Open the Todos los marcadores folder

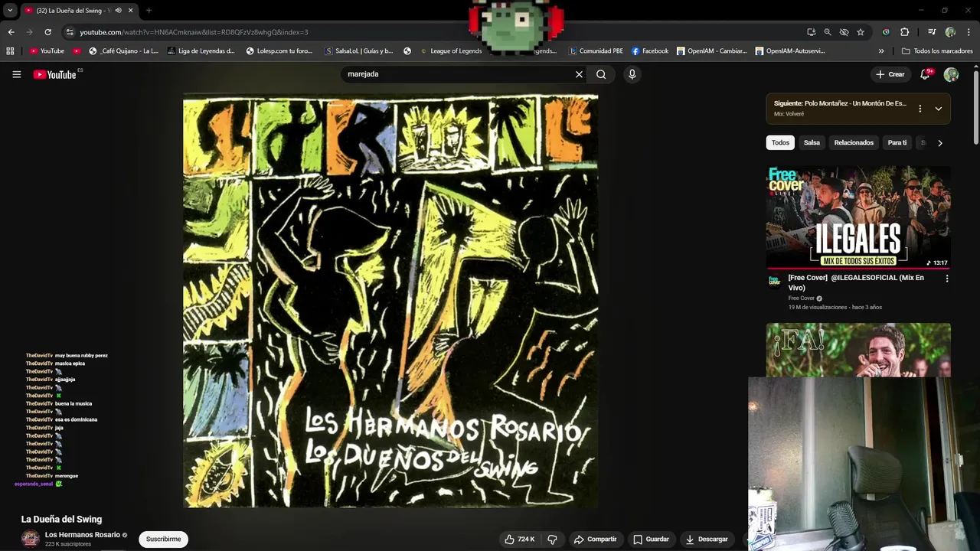[938, 51]
